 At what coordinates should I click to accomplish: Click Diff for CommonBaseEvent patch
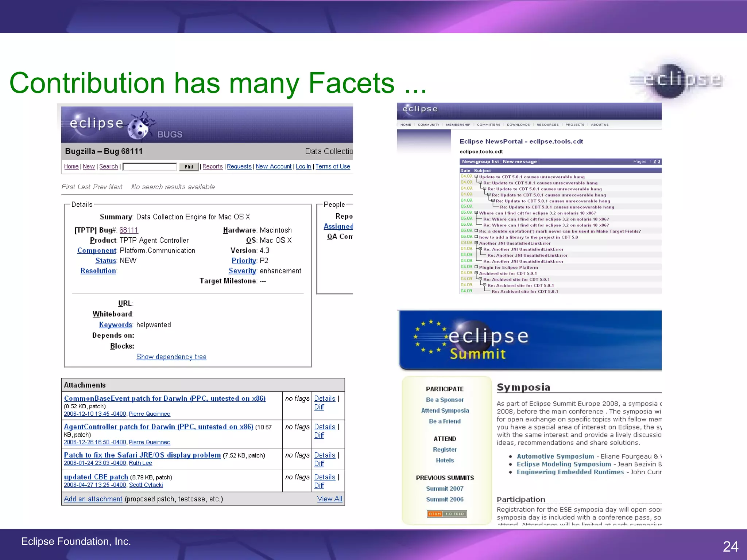pos(319,407)
